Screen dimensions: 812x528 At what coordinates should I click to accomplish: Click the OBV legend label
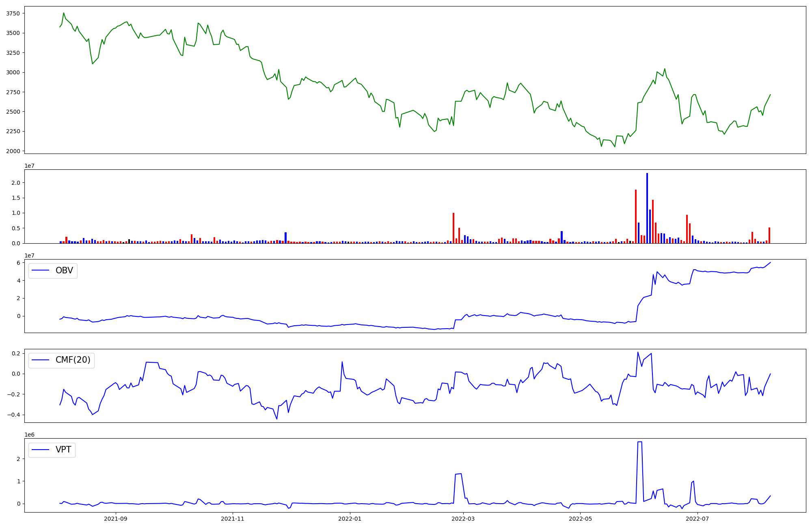tap(64, 270)
